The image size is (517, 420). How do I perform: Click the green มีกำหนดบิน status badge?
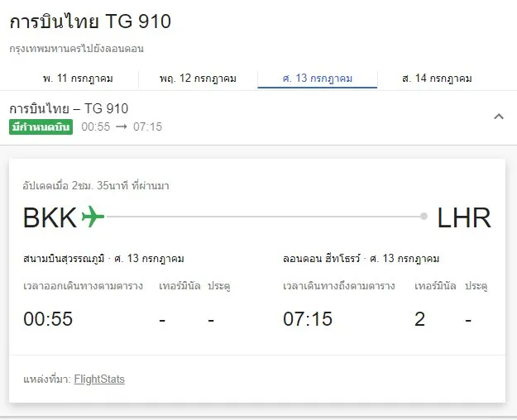point(41,126)
